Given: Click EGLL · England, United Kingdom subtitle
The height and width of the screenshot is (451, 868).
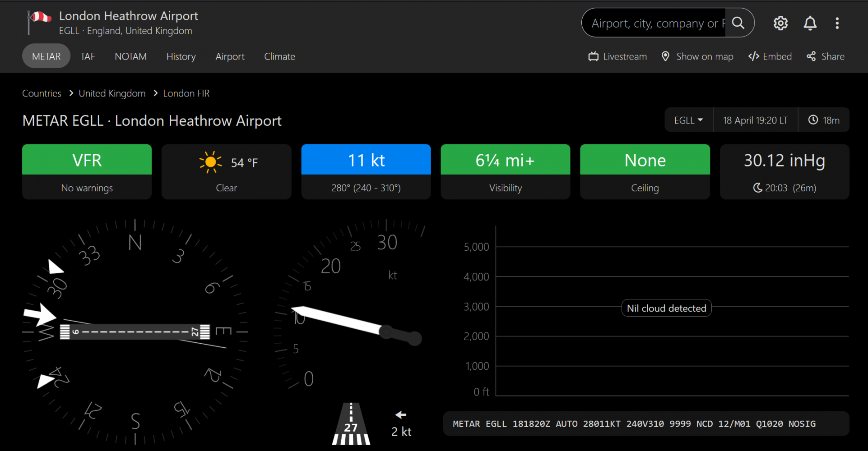Looking at the screenshot, I should point(125,31).
